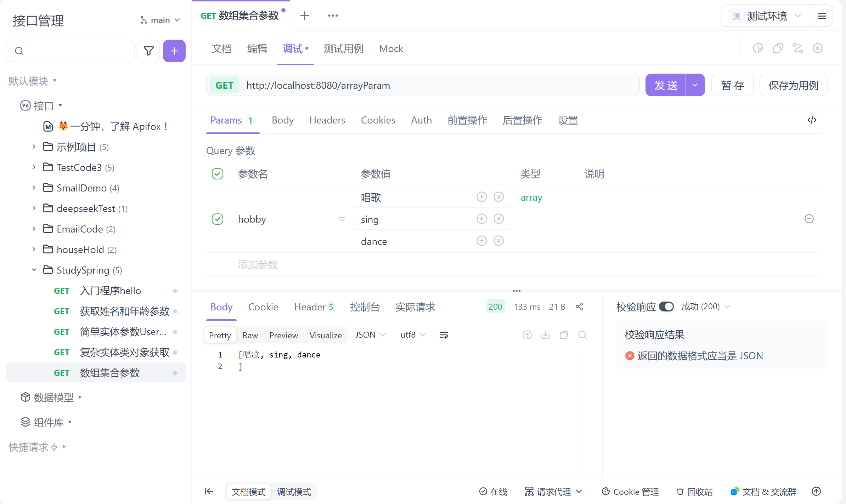Open the dropdown arrow beside 发送 button

click(695, 85)
